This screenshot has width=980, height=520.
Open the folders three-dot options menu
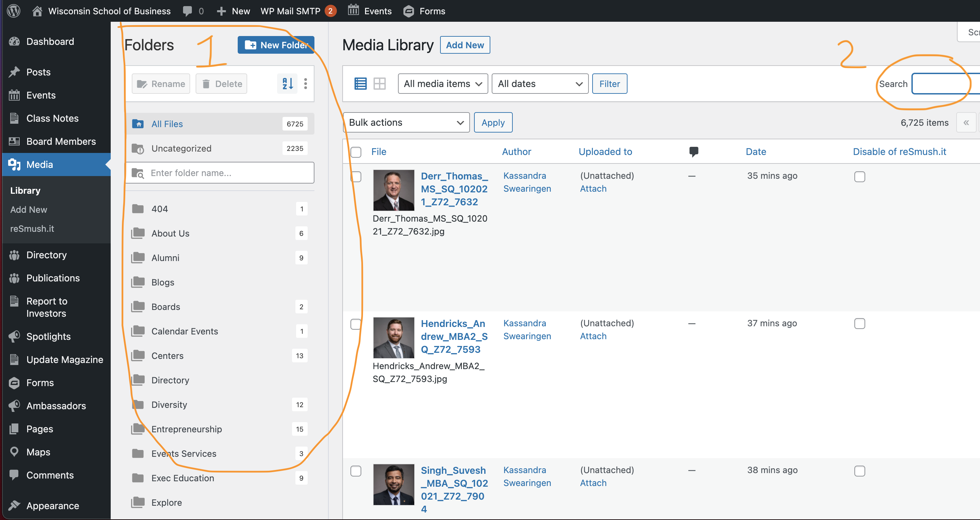point(306,83)
